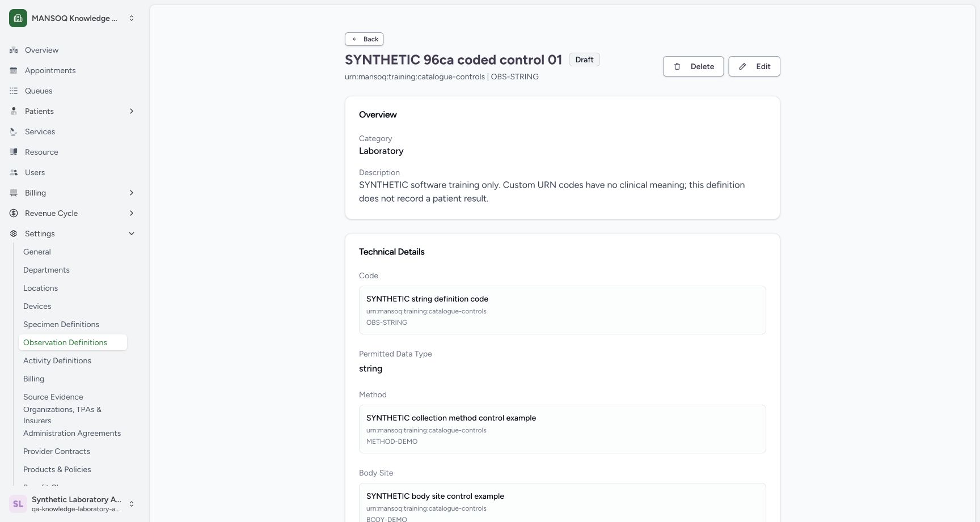Viewport: 980px width, 522px height.
Task: Open Administration Agreements
Action: coord(73,433)
